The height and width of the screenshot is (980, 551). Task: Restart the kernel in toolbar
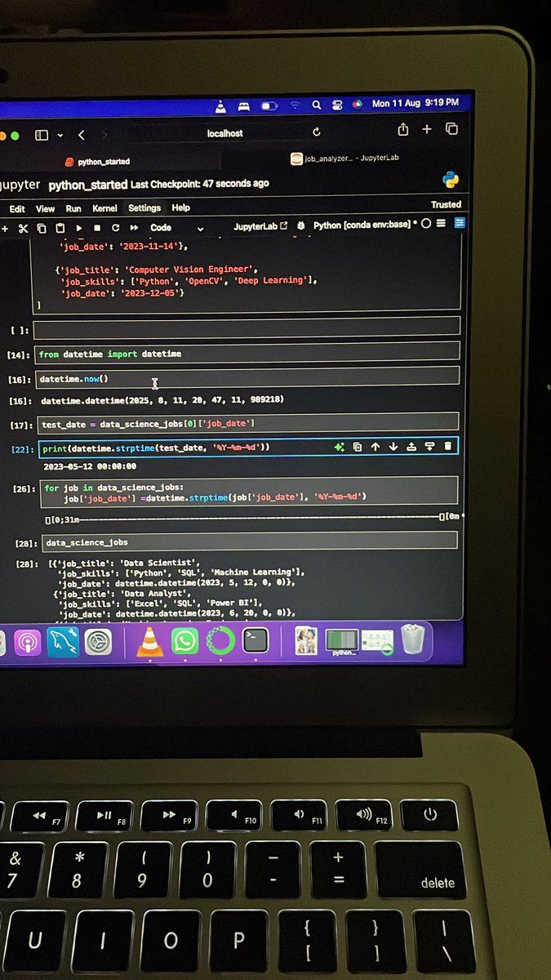115,229
